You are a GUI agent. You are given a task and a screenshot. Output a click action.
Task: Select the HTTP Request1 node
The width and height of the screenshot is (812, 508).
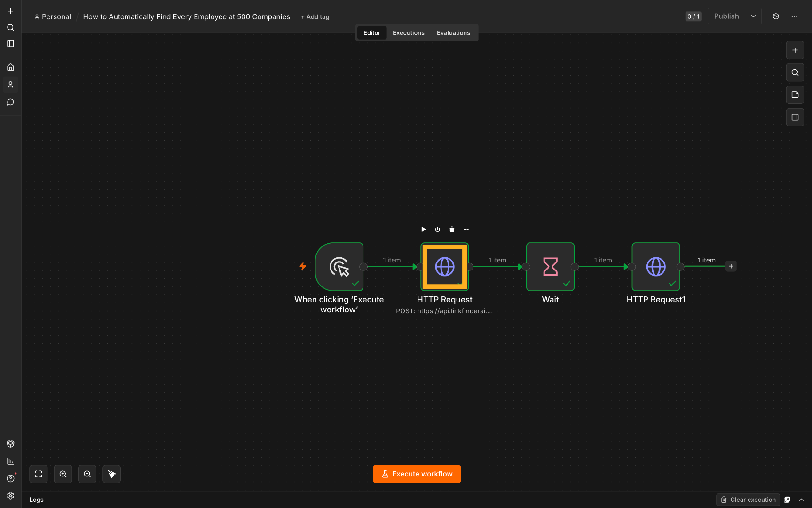[x=656, y=267]
